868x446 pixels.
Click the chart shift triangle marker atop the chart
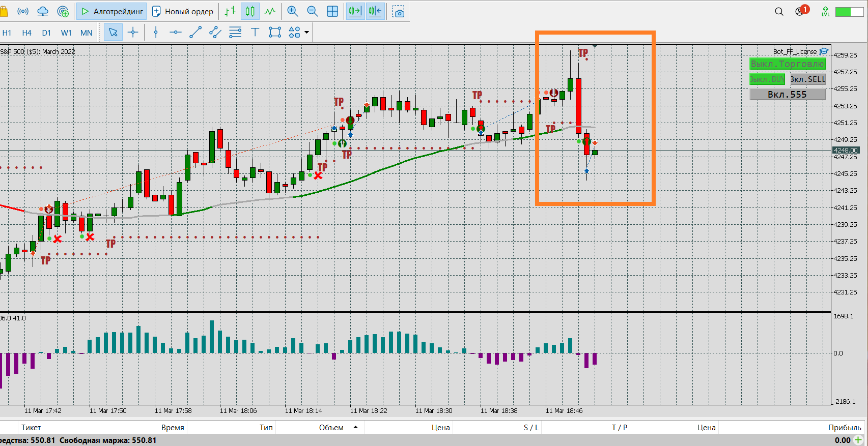tap(595, 46)
